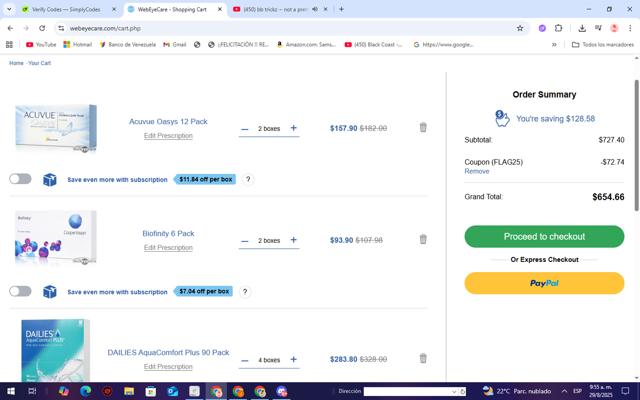Open the Windows Start menu
This screenshot has width=640, height=400.
[11, 391]
